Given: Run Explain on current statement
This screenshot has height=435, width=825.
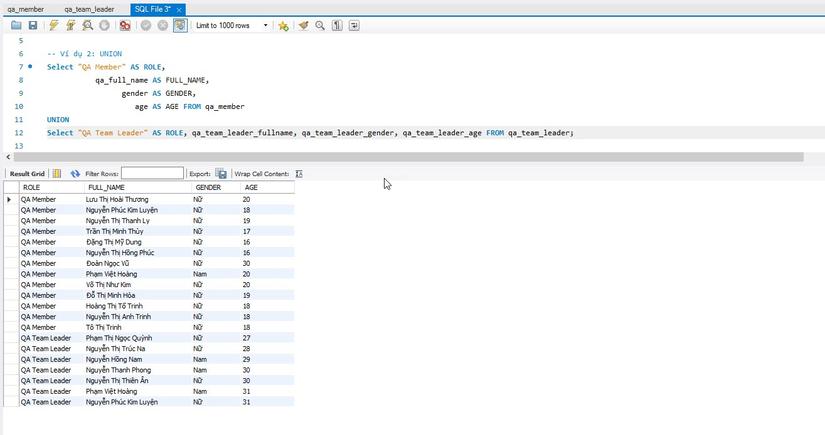Looking at the screenshot, I should 88,25.
